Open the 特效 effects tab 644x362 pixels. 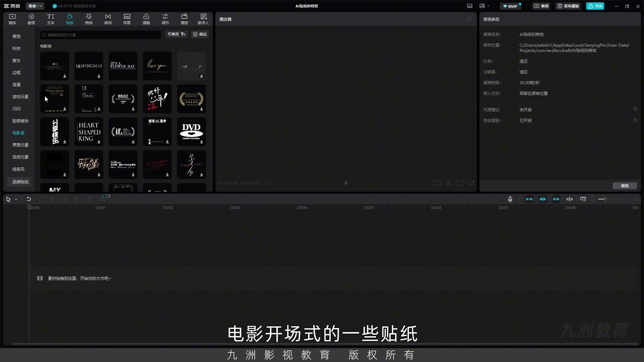tap(89, 19)
